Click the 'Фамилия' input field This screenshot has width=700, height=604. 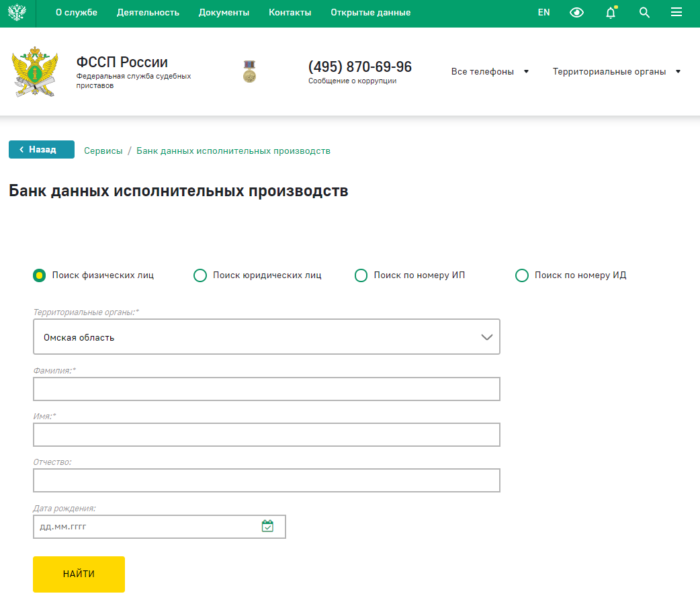coord(266,389)
